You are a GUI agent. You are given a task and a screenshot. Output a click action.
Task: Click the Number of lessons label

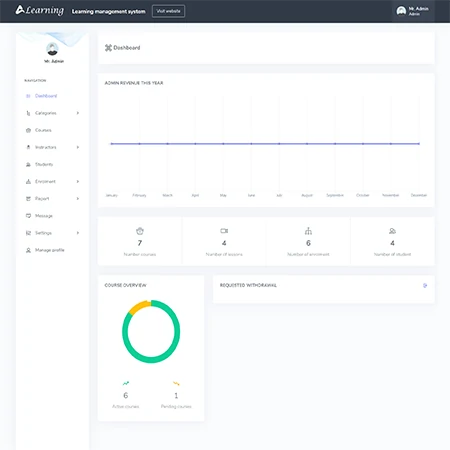click(x=224, y=254)
